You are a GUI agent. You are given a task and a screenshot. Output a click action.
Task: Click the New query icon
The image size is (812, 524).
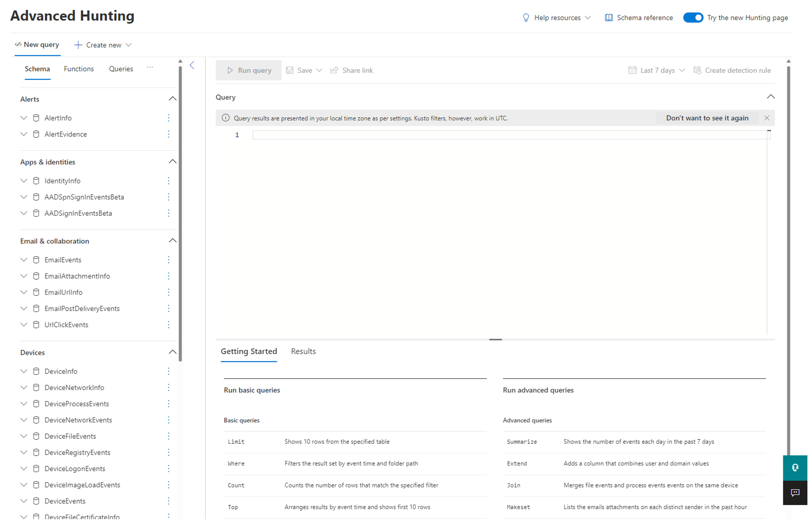[16, 45]
